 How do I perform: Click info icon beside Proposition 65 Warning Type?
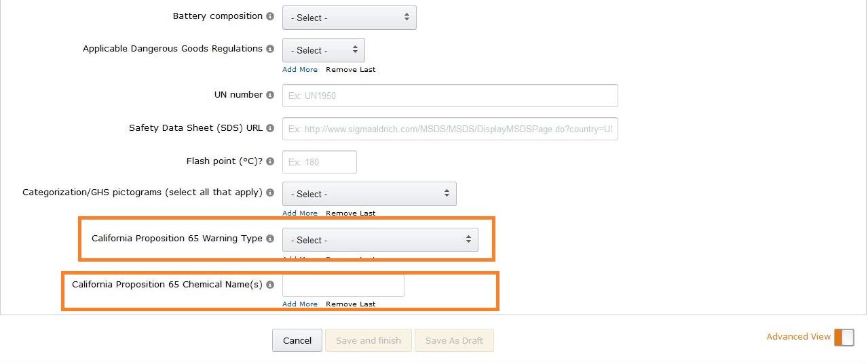click(270, 239)
